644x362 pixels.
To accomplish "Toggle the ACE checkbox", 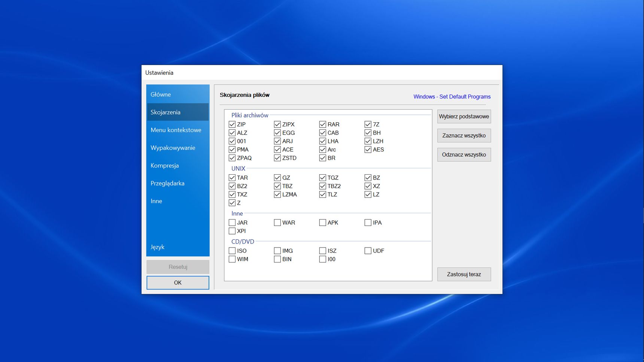I will [x=277, y=150].
